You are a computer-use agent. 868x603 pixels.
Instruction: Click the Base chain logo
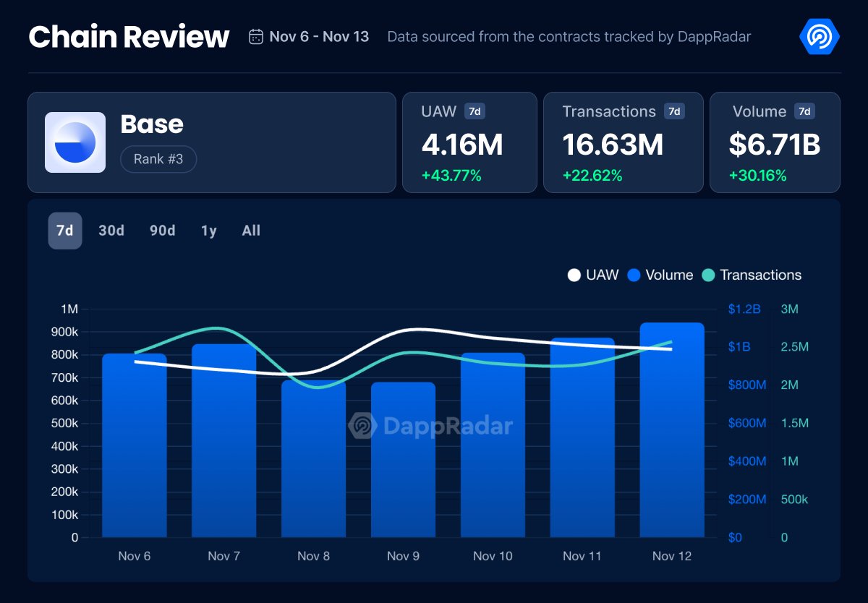(75, 142)
